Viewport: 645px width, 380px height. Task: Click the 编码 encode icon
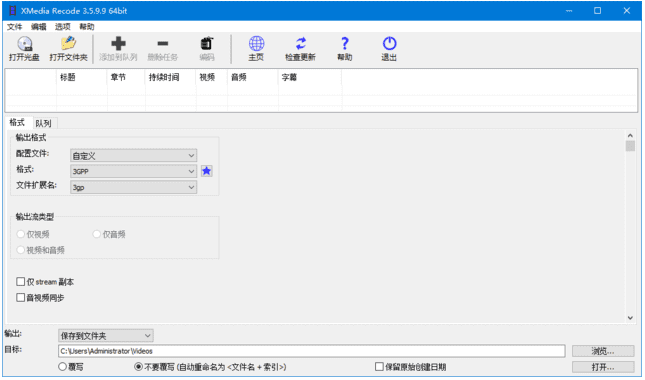pos(207,43)
